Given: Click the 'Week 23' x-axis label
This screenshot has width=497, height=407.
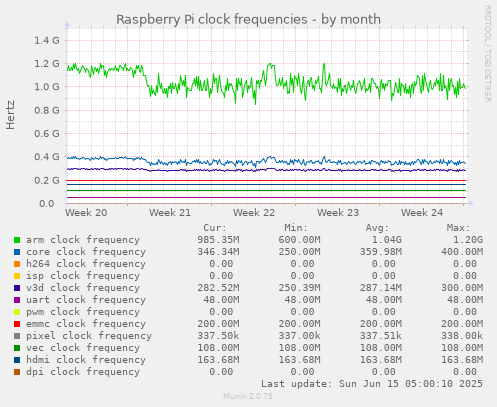Looking at the screenshot, I should pos(338,213).
